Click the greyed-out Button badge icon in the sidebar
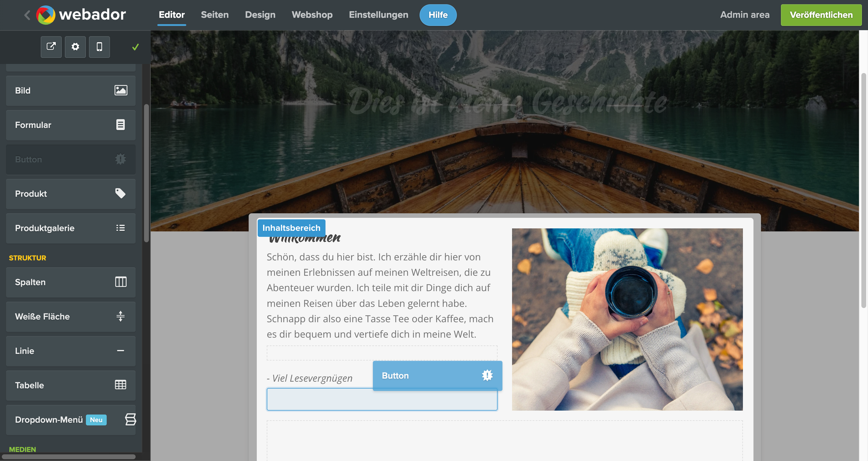Viewport: 868px width, 461px height. 120,159
